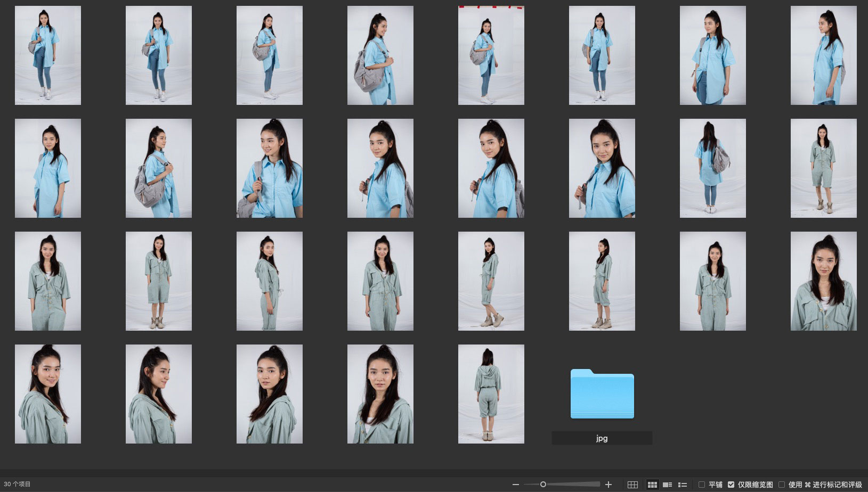Screen dimensions: 868x492
Task: Select the last thumbnail in first row
Action: (823, 55)
